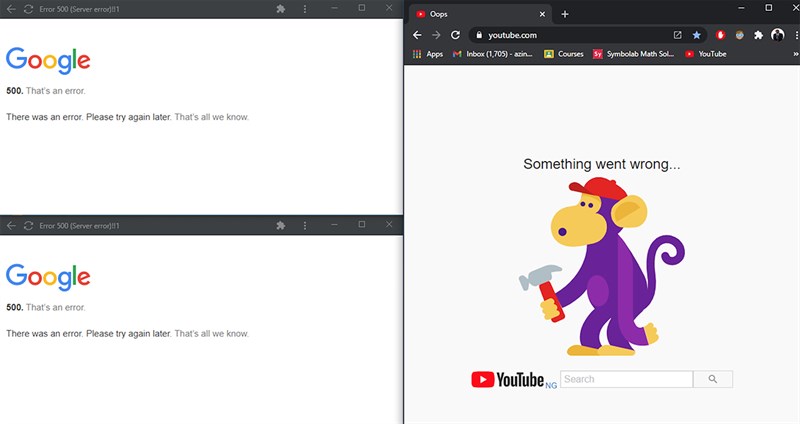
Task: Open extensions puzzle icon in bottom Google window
Action: [281, 225]
